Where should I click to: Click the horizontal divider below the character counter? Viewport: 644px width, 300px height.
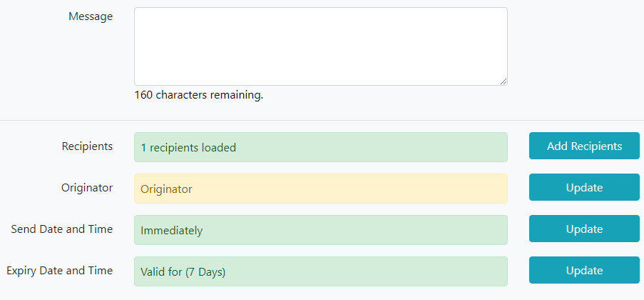pyautogui.click(x=322, y=120)
